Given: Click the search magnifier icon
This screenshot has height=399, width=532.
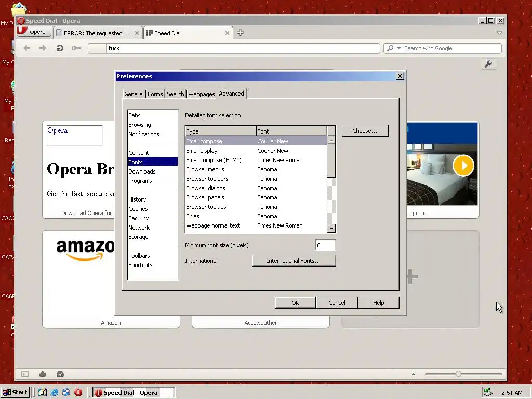Looking at the screenshot, I should [390, 48].
